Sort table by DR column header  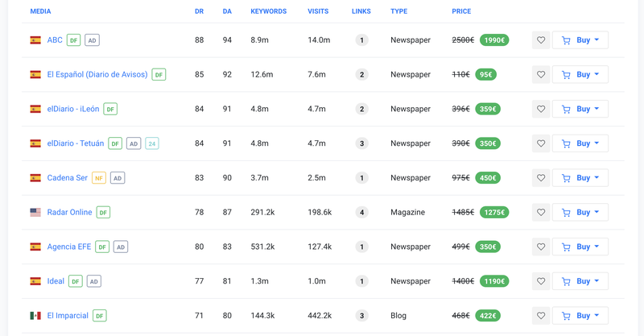pos(199,11)
